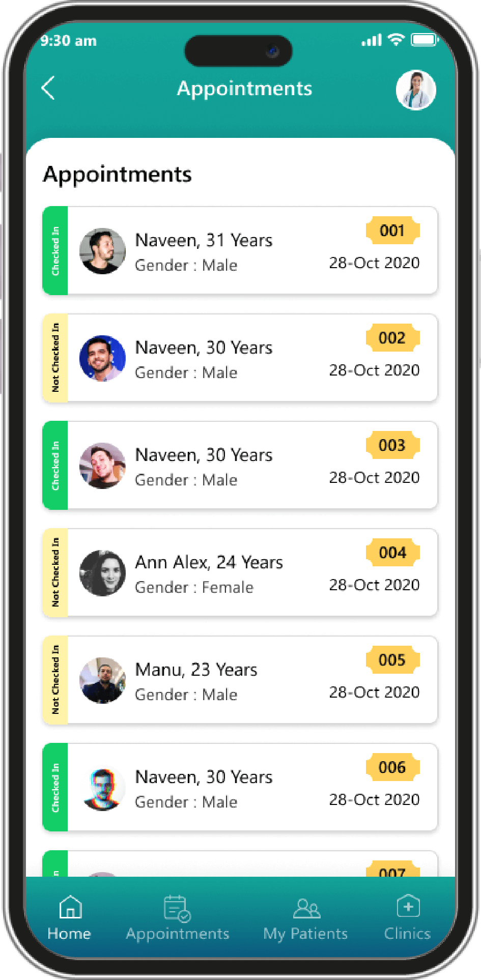Screen dimensions: 481x980
Task: Tap the Not Checked In tag on appointment 002
Action: click(x=55, y=358)
